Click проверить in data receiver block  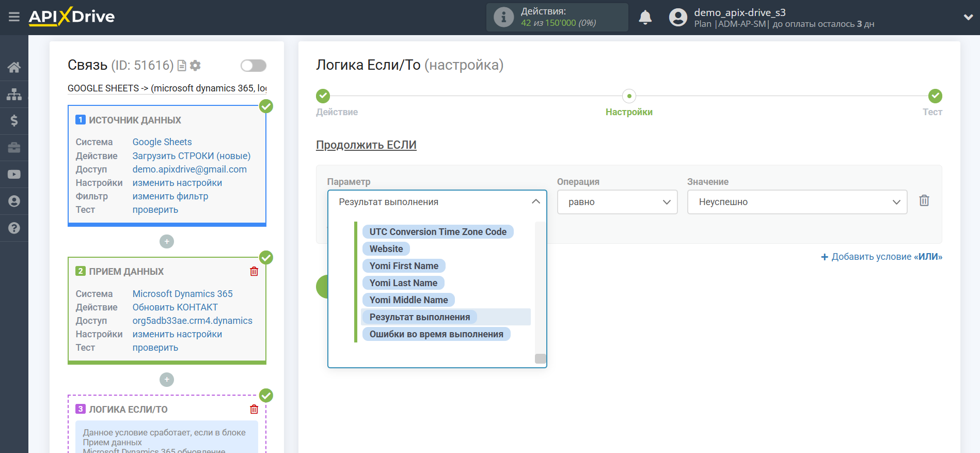[155, 348]
